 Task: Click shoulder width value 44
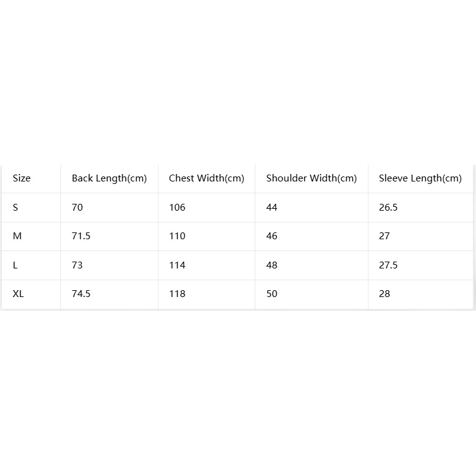[x=272, y=208]
